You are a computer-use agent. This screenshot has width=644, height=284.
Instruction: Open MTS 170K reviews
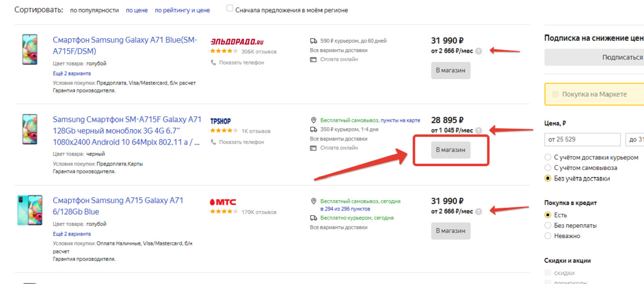(x=259, y=212)
